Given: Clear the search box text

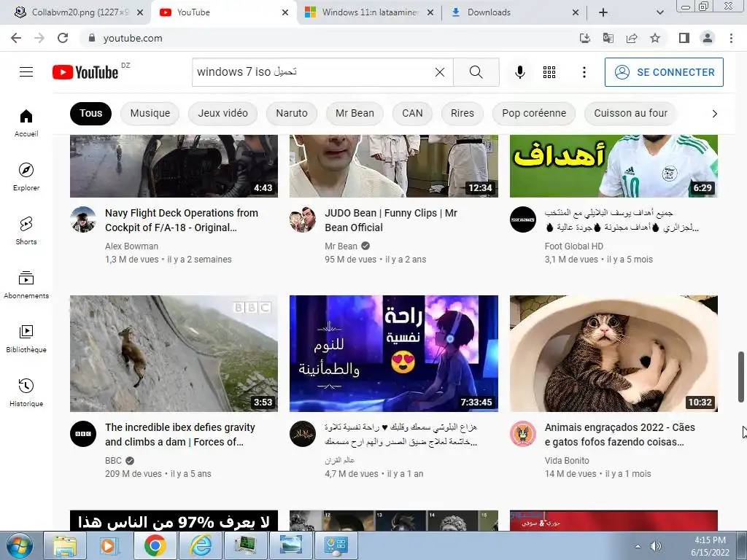Looking at the screenshot, I should coord(440,72).
